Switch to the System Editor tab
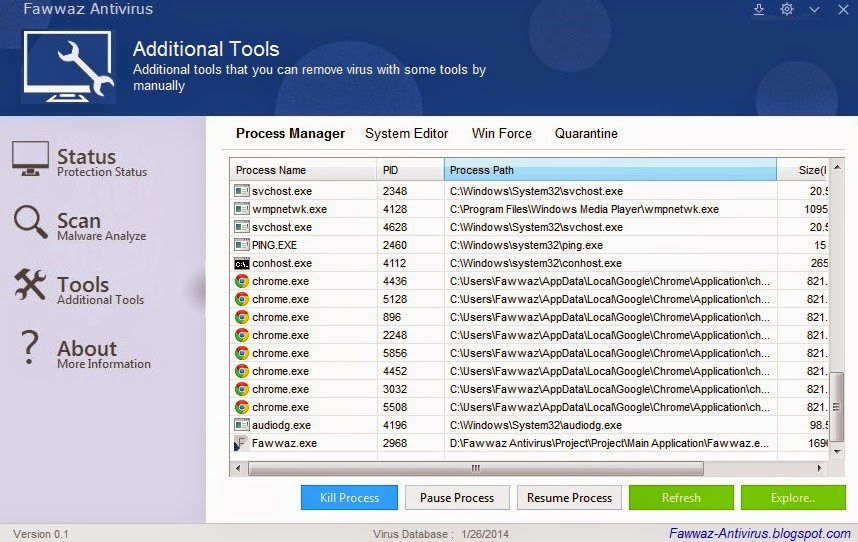The height and width of the screenshot is (542, 858). (x=407, y=133)
